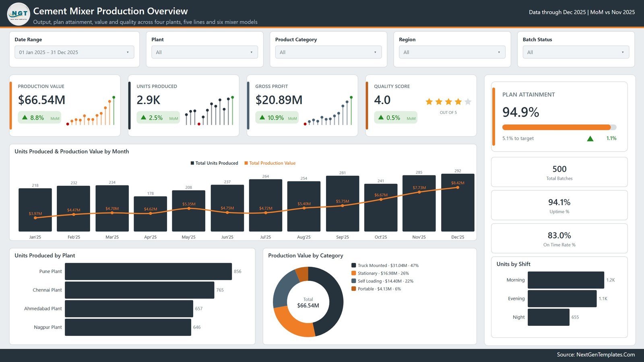Select the Apr'25 bar showing 178 units
Screen dimensions: 644x362
[150, 214]
